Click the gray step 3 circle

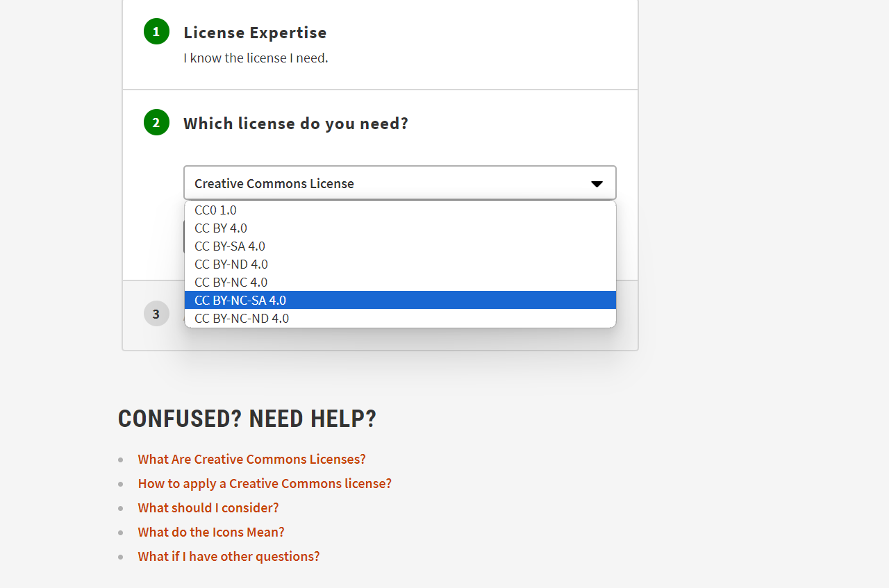pyautogui.click(x=156, y=314)
